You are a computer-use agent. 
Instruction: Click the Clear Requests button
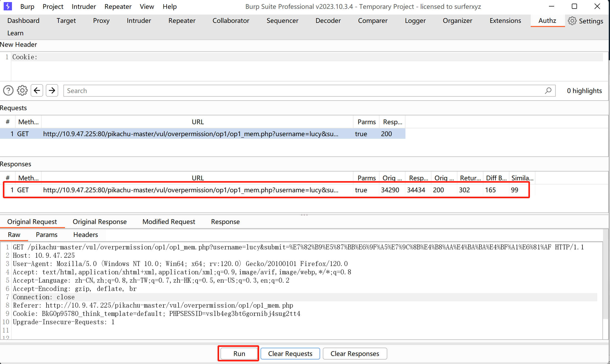point(290,354)
